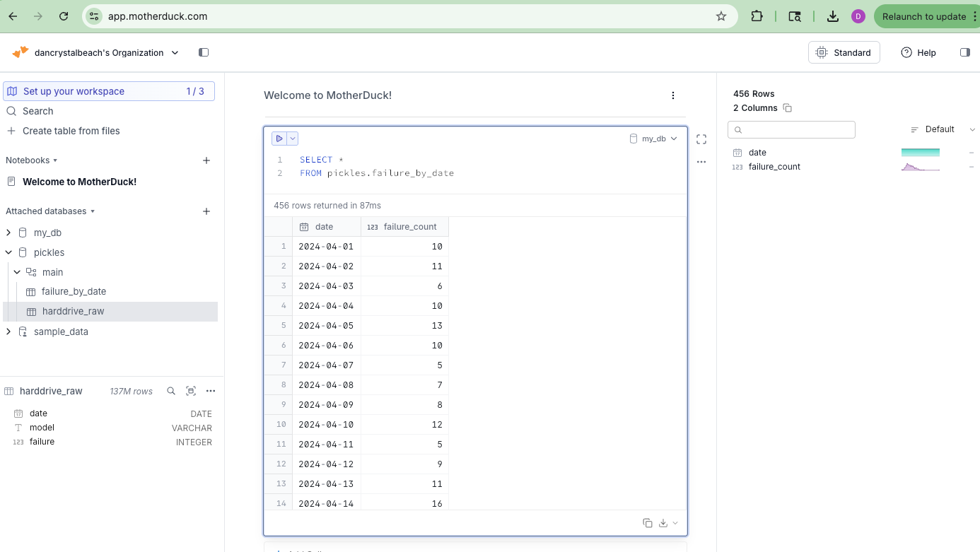This screenshot has width=980, height=552.
Task: Expand the sample_data database
Action: click(8, 331)
